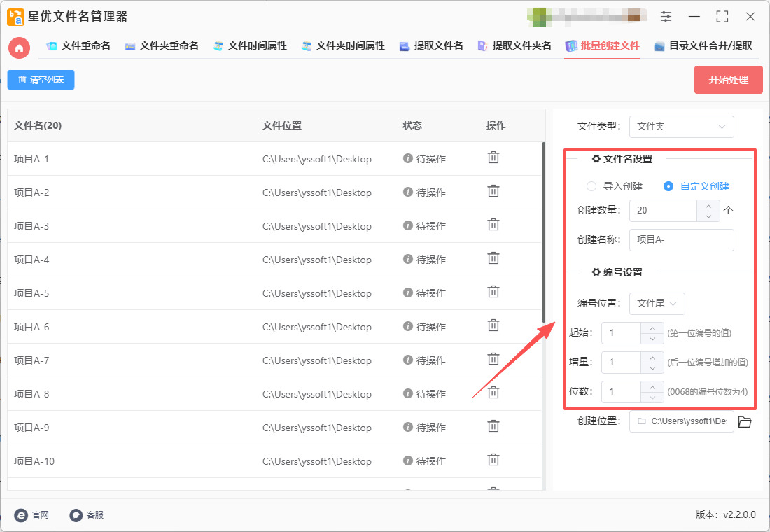Decrease 增量 value with down arrow
The image size is (770, 532).
click(x=652, y=368)
